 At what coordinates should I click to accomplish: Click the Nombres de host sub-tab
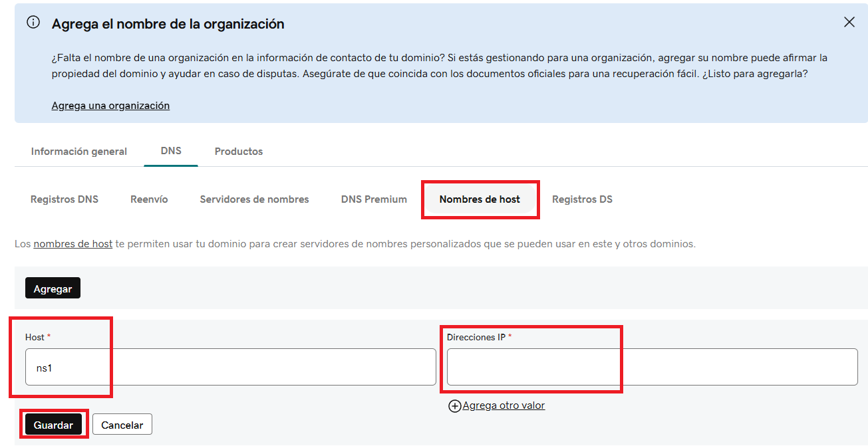[480, 199]
